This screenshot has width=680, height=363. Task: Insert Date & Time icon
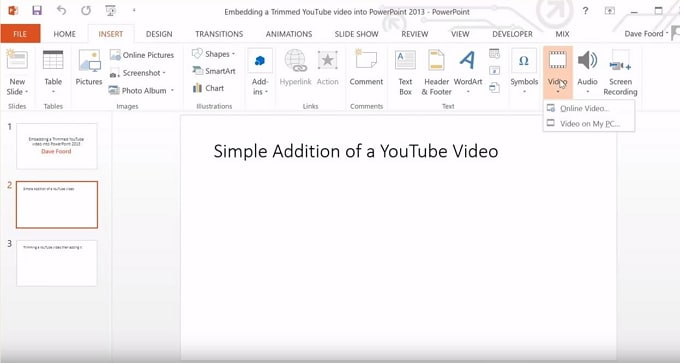coord(494,54)
